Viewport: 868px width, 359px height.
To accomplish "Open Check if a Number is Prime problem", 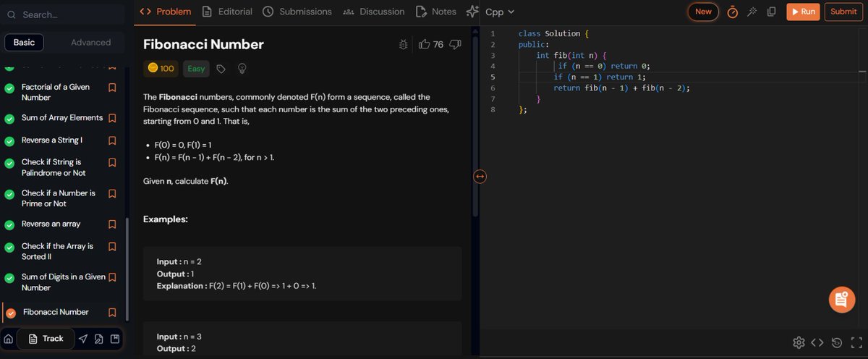I will (x=59, y=198).
